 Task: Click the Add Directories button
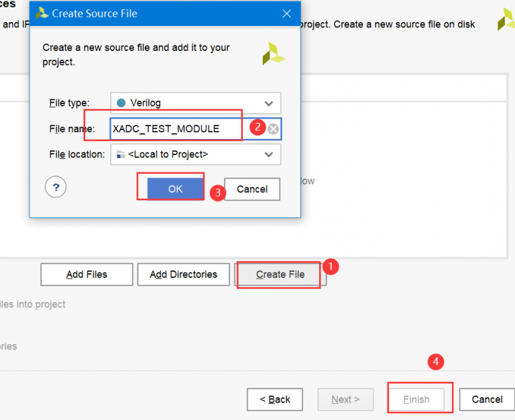point(183,274)
